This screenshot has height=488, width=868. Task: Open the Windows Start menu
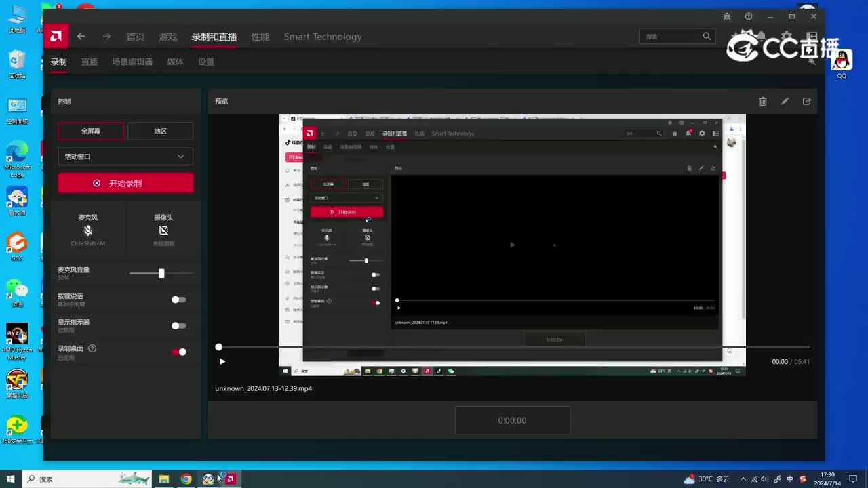pos(11,479)
